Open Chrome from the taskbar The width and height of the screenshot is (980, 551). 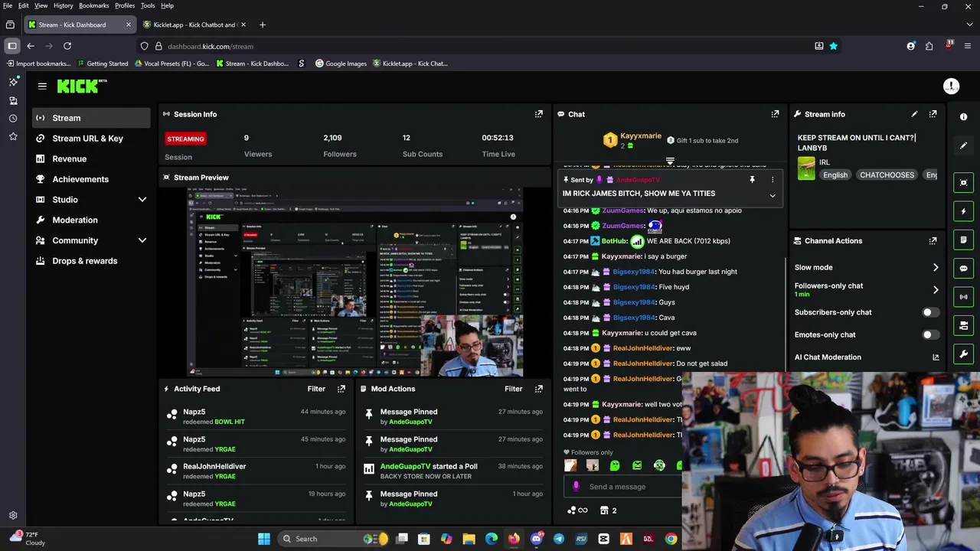coord(671,539)
